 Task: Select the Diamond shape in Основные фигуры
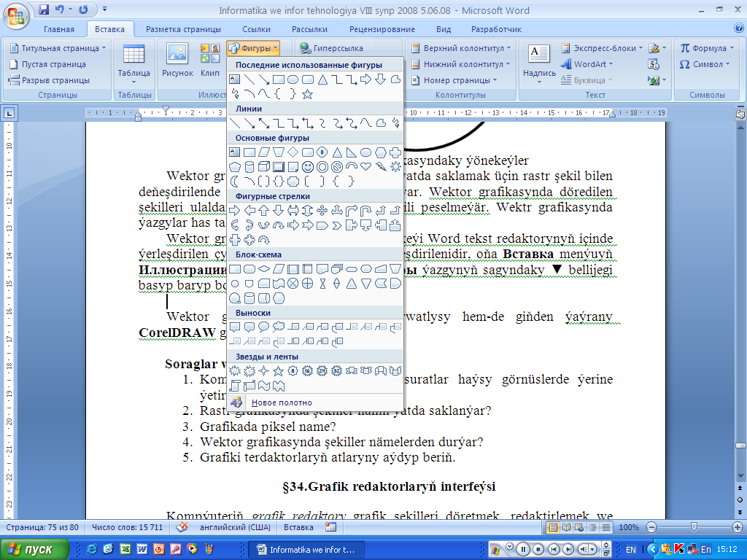293,152
